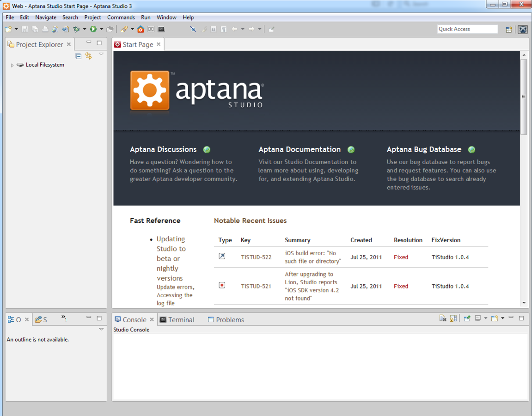
Task: Open the Window menu
Action: (x=166, y=17)
